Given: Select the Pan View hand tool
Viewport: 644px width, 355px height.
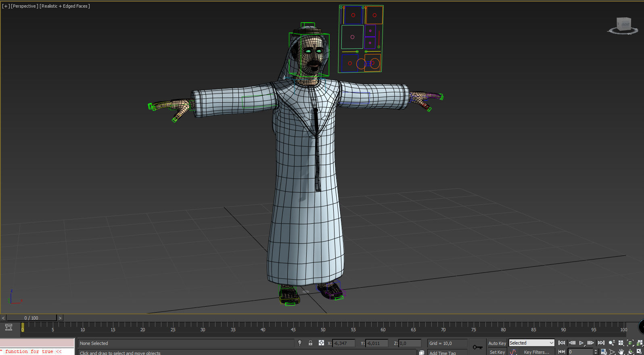Looking at the screenshot, I should click(621, 352).
